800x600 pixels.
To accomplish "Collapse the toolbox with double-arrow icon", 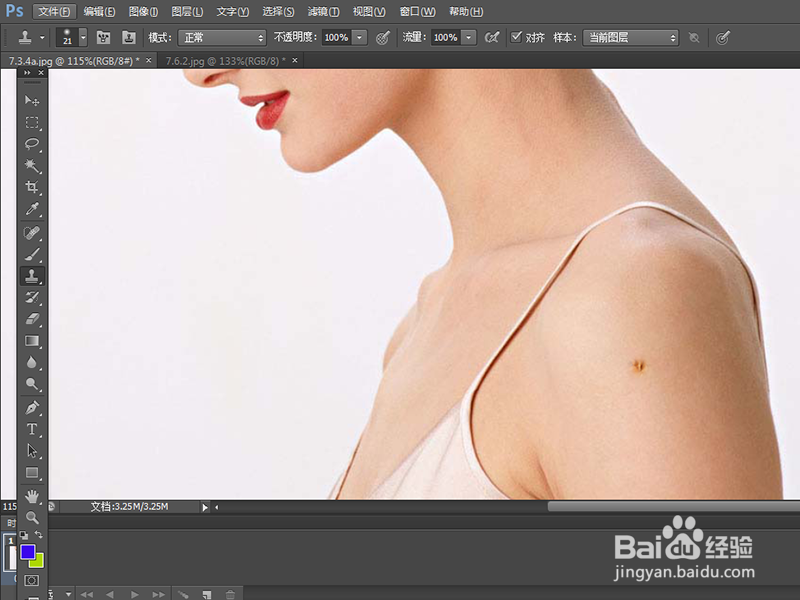I will 27,73.
